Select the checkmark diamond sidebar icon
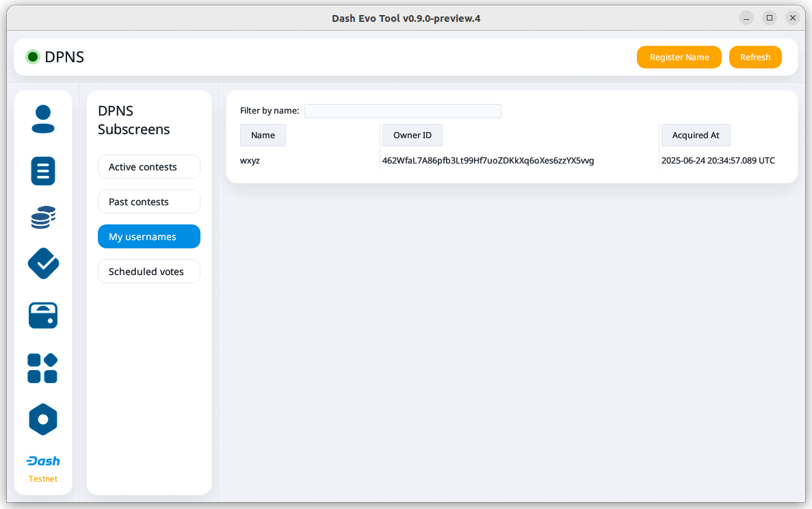Viewport: 812px width, 509px height. [x=43, y=263]
